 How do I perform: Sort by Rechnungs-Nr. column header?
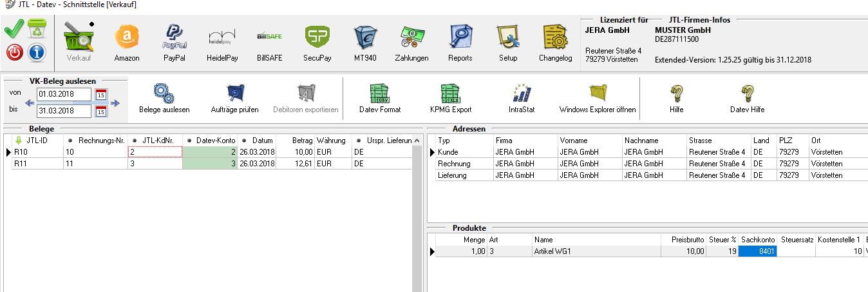pos(95,140)
